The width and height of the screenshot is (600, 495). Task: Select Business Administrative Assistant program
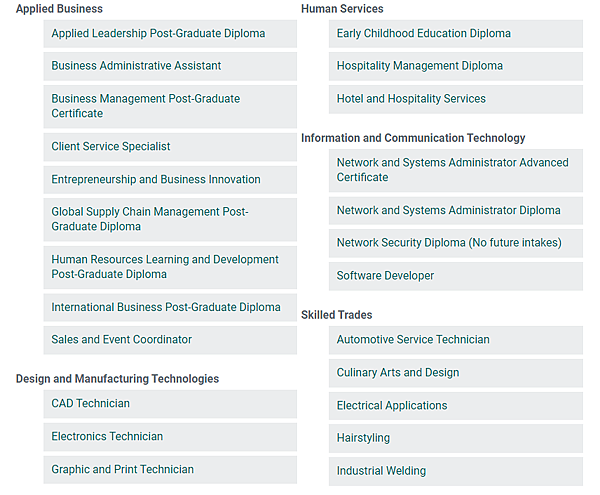[136, 66]
